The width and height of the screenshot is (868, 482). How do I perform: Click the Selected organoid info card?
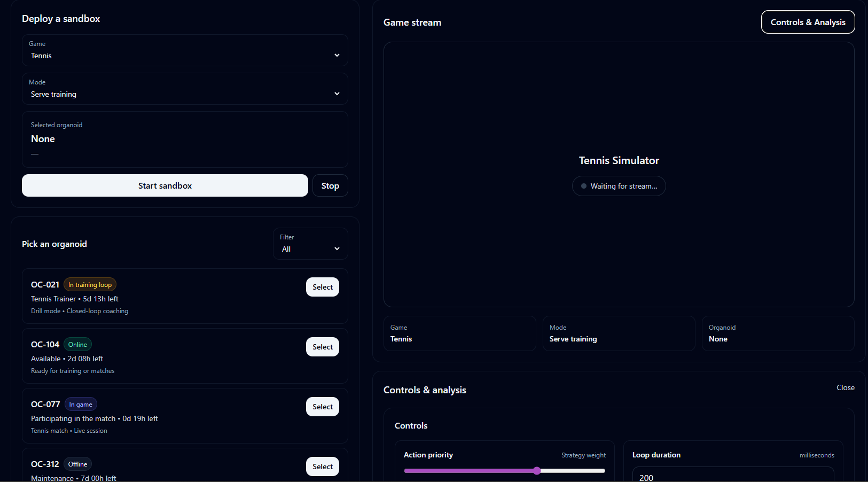point(184,139)
